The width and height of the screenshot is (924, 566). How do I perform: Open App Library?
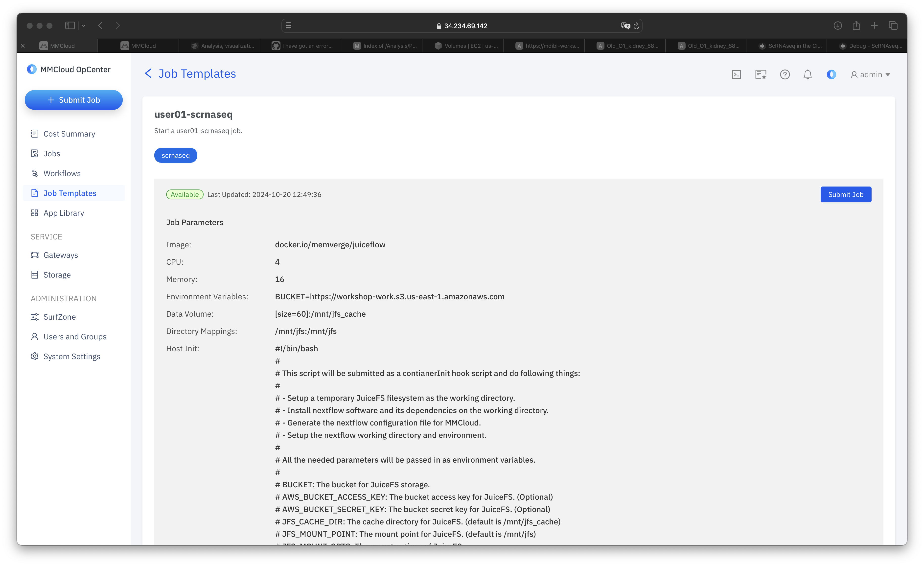[63, 213]
